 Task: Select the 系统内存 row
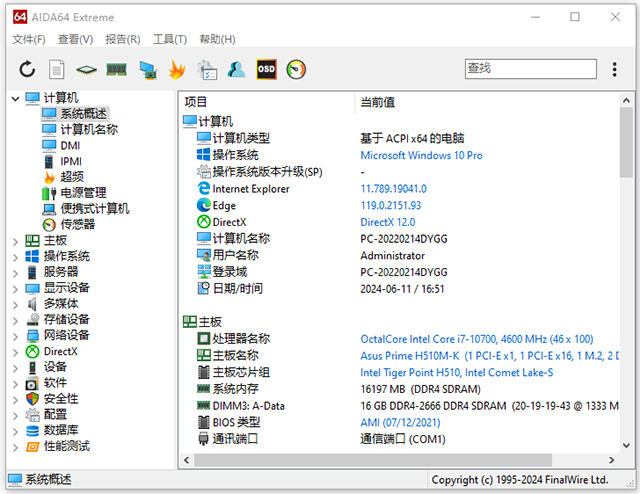pos(399,389)
